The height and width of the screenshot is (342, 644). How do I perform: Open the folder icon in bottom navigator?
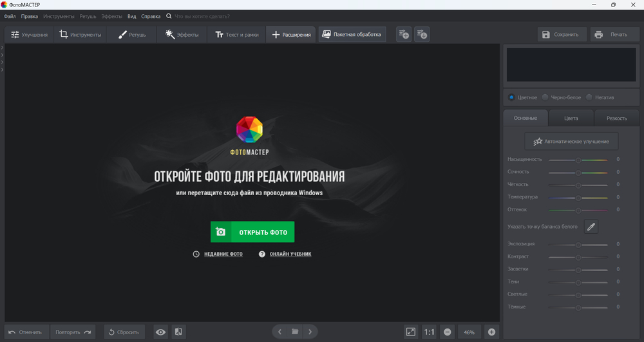coord(295,332)
